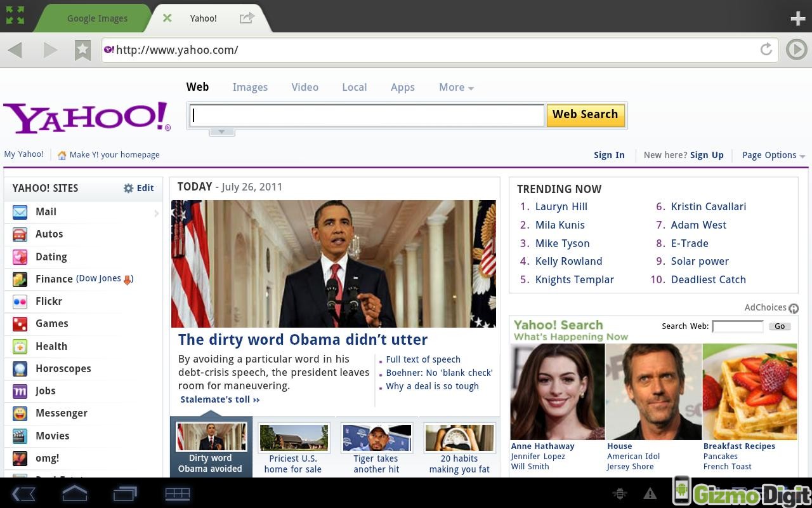812x508 pixels.
Task: Click the Stalemate's toll link
Action: coord(219,399)
